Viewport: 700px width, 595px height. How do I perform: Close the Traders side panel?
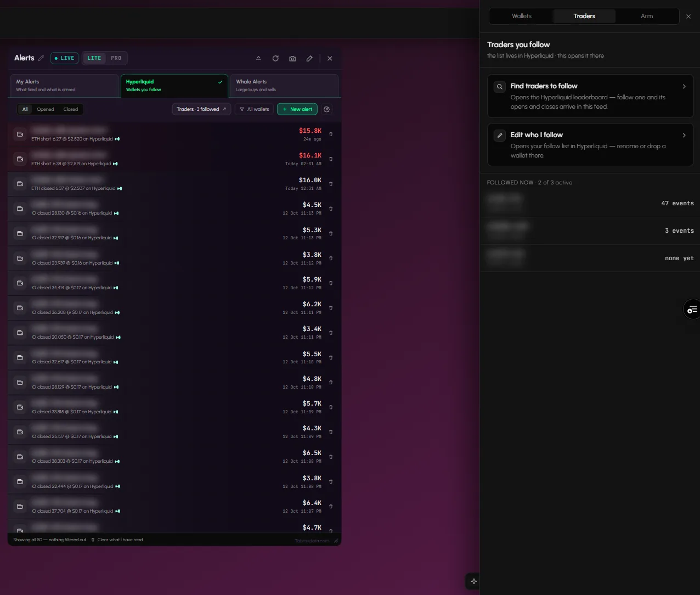pyautogui.click(x=688, y=16)
